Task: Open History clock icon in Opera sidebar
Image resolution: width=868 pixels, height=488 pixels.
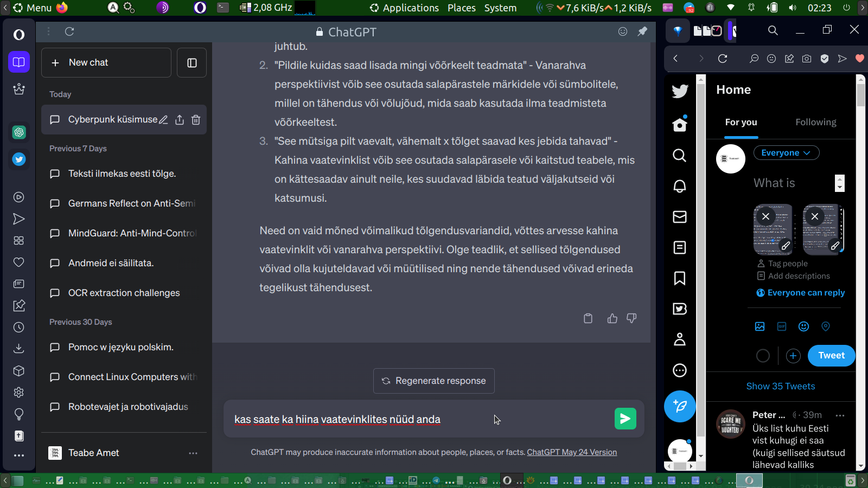Action: click(x=19, y=328)
